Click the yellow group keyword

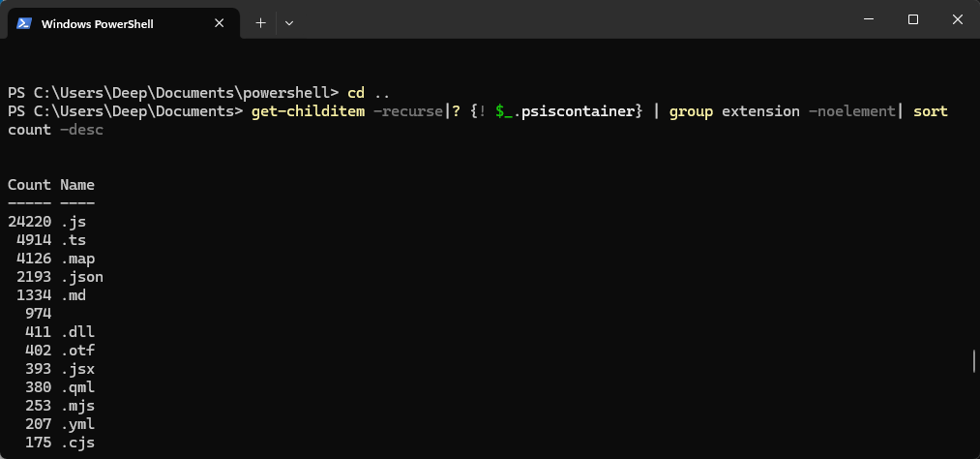click(691, 111)
